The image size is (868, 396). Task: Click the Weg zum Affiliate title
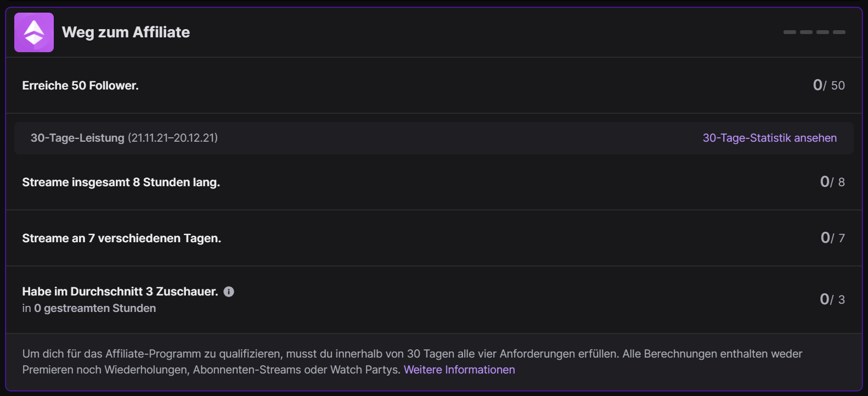coord(126,32)
